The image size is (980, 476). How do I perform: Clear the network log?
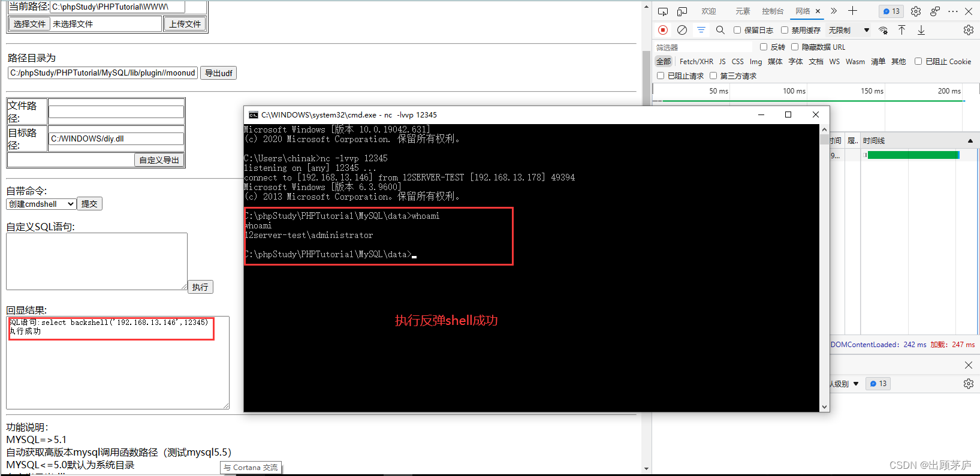[x=682, y=30]
